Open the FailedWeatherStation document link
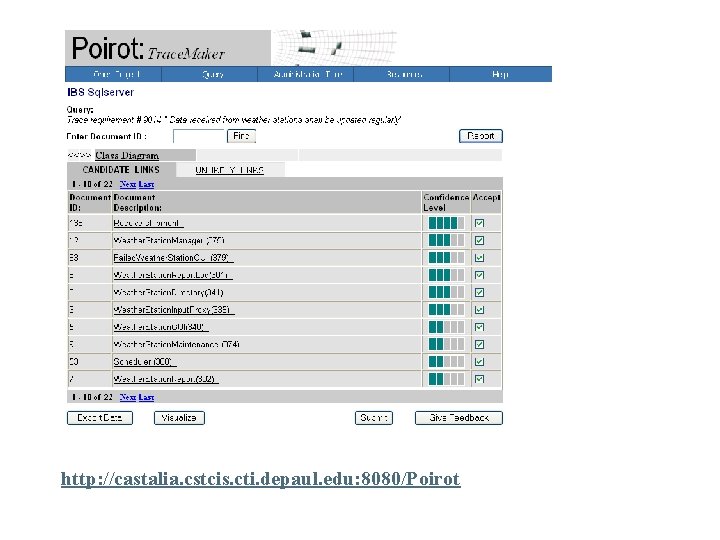Image resolution: width=720 pixels, height=540 pixels. point(173,258)
